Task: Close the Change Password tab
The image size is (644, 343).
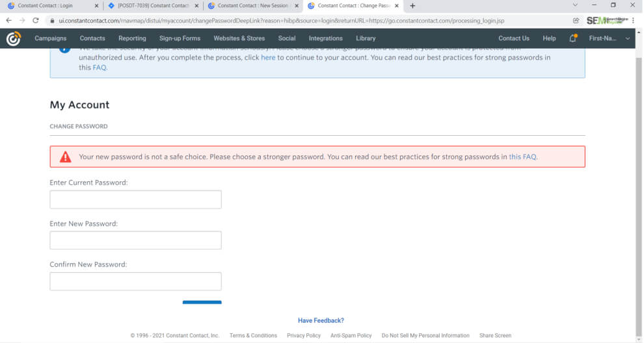Action: click(x=396, y=6)
